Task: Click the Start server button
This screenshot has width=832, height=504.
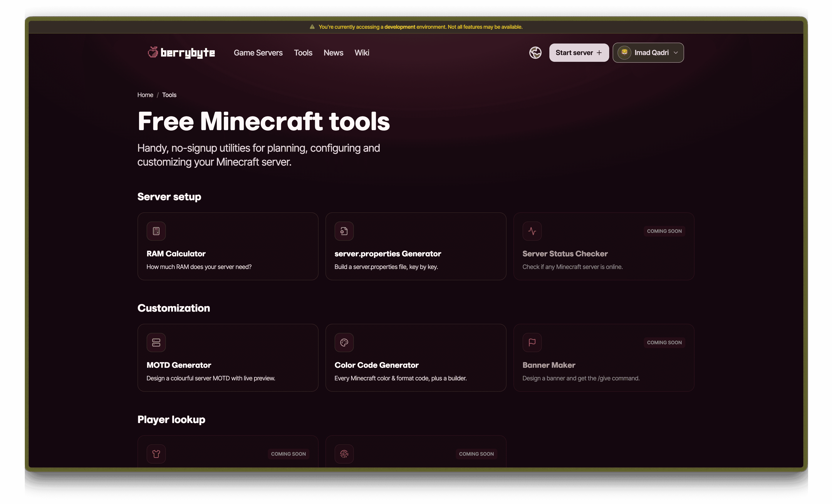Action: point(579,53)
